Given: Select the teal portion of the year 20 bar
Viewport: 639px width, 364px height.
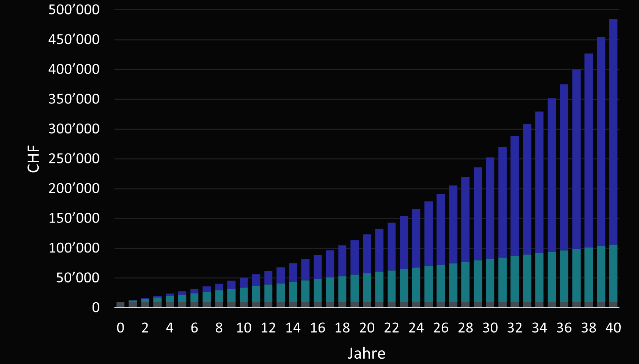Looking at the screenshot, I should coord(367,287).
